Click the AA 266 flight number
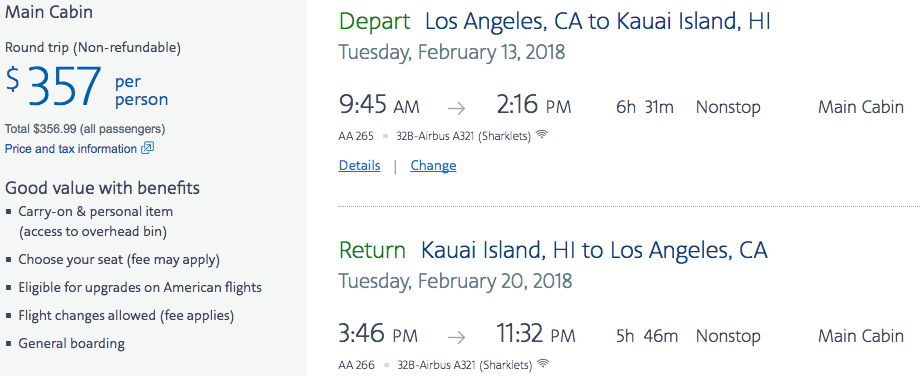The height and width of the screenshot is (376, 921). click(357, 364)
